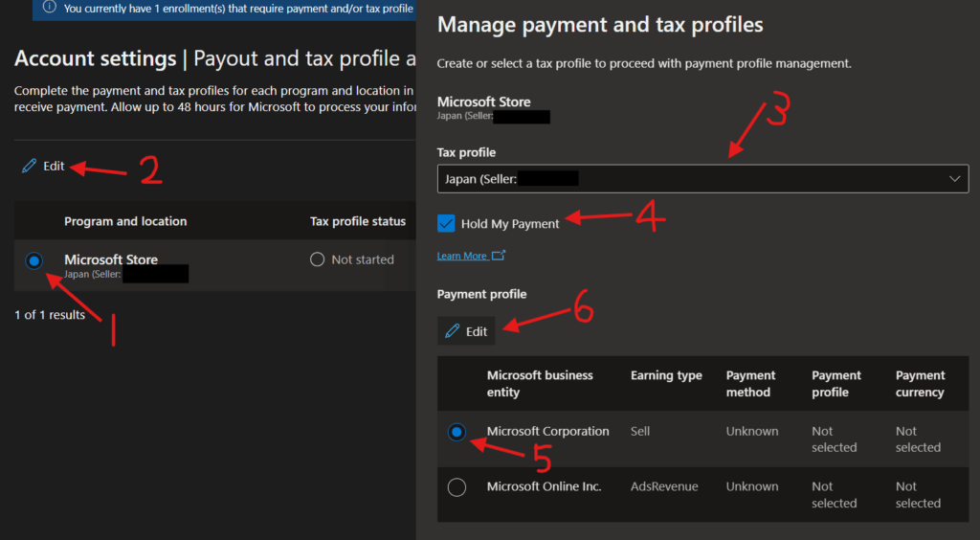Click the Edit label in Account settings
The width and height of the screenshot is (980, 540).
[54, 166]
